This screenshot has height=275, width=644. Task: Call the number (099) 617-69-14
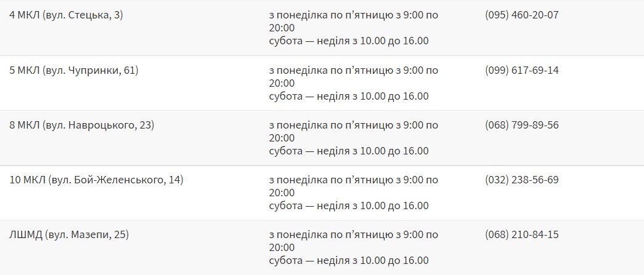522,70
